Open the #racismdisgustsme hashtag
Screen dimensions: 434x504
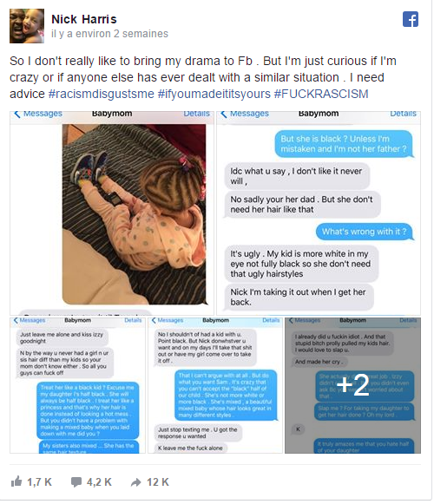[x=102, y=94]
